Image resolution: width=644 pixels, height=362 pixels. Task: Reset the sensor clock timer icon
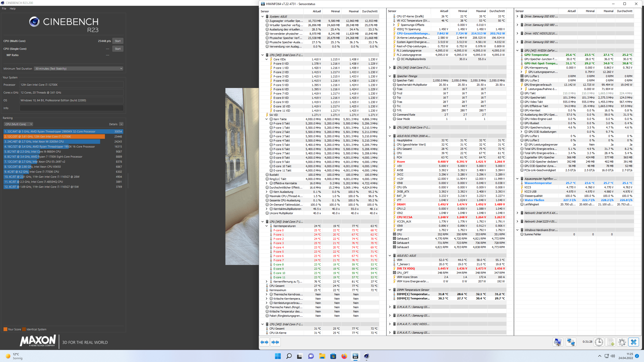pyautogui.click(x=599, y=342)
